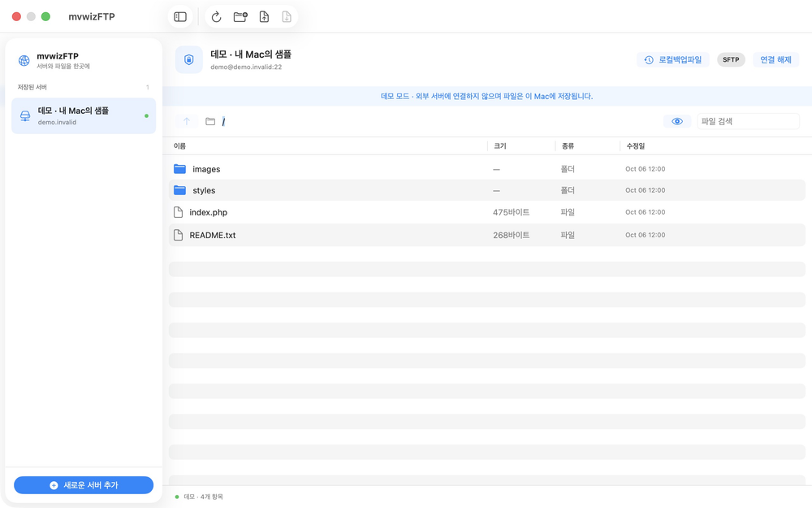Select the index.php file name

[x=208, y=212]
